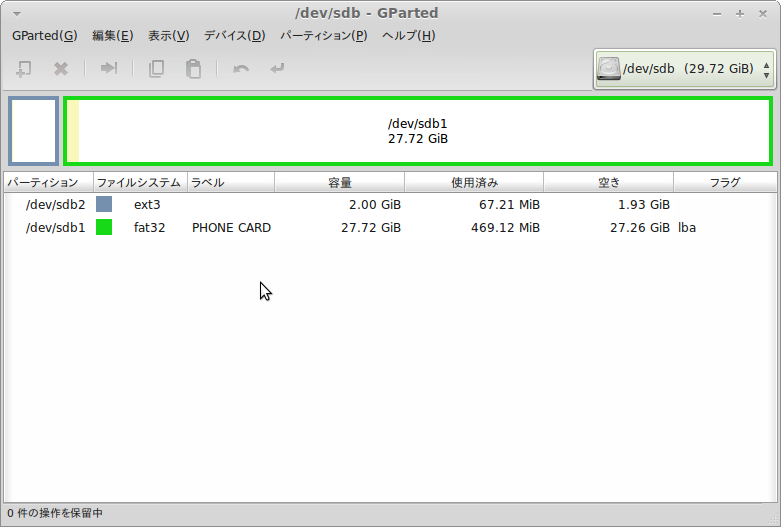Click the PHONE CARD label cell
The image size is (781, 527).
[231, 228]
